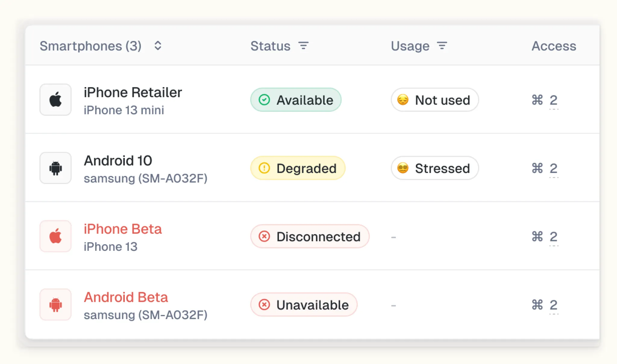The height and width of the screenshot is (364, 617).
Task: Open the Status column filter icon
Action: (303, 46)
